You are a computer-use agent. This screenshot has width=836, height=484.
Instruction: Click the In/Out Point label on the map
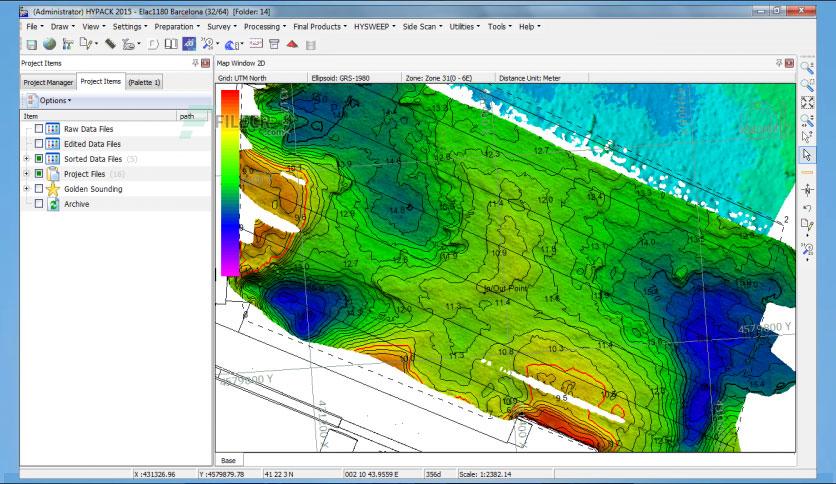[x=505, y=288]
